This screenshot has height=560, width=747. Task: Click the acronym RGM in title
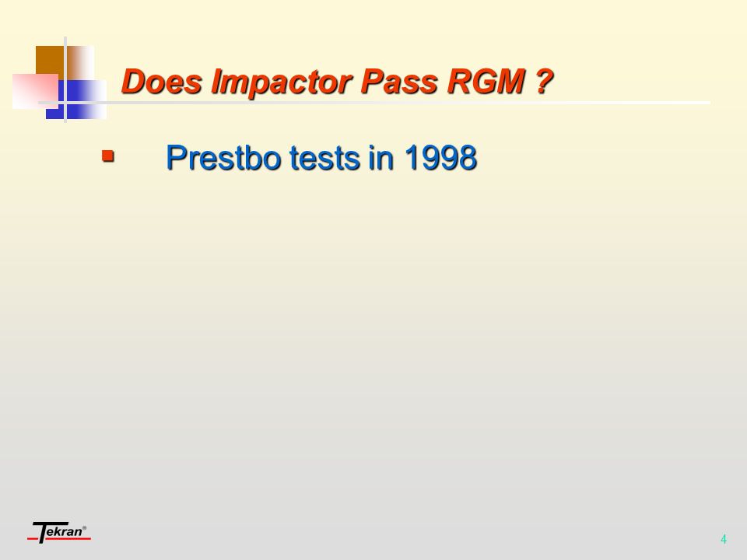486,82
